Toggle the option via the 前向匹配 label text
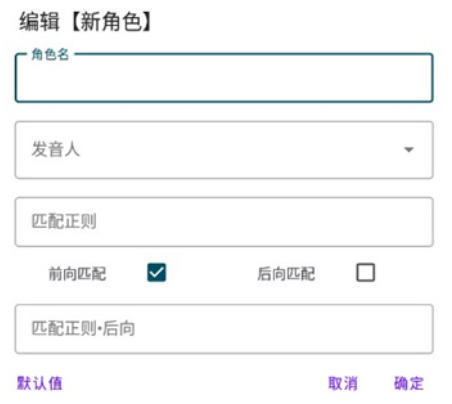The height and width of the screenshot is (404, 452). pos(77,274)
